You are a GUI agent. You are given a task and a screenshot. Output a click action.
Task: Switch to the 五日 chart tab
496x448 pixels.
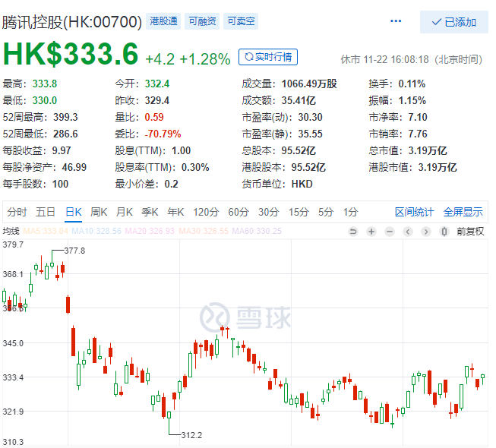(46, 212)
